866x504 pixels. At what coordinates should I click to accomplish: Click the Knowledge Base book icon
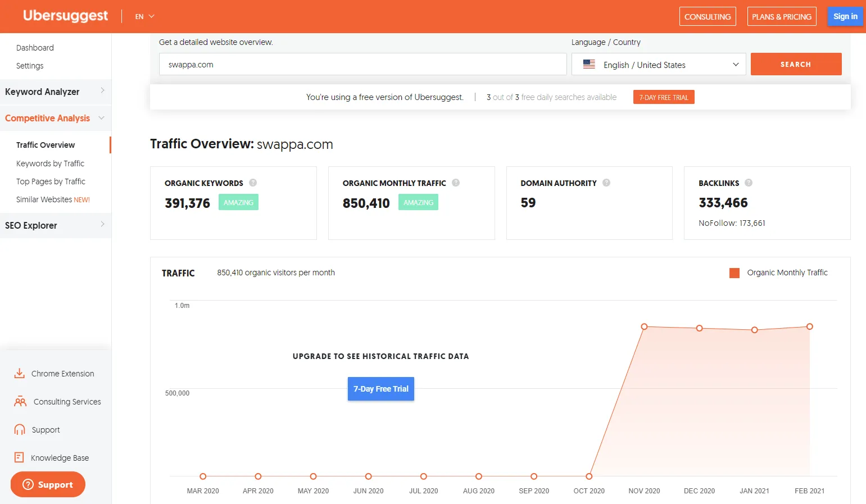pyautogui.click(x=19, y=457)
